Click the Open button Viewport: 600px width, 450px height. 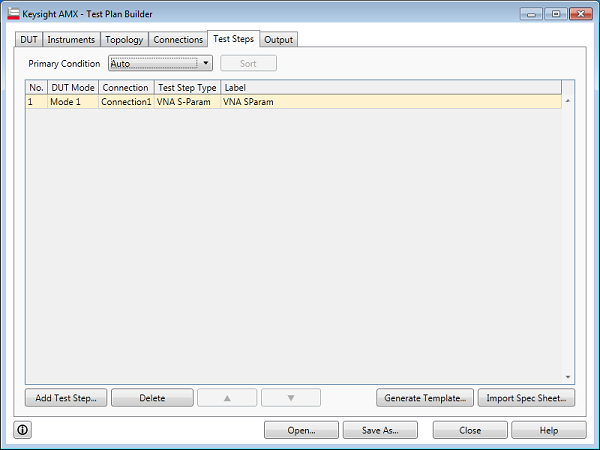tap(301, 430)
